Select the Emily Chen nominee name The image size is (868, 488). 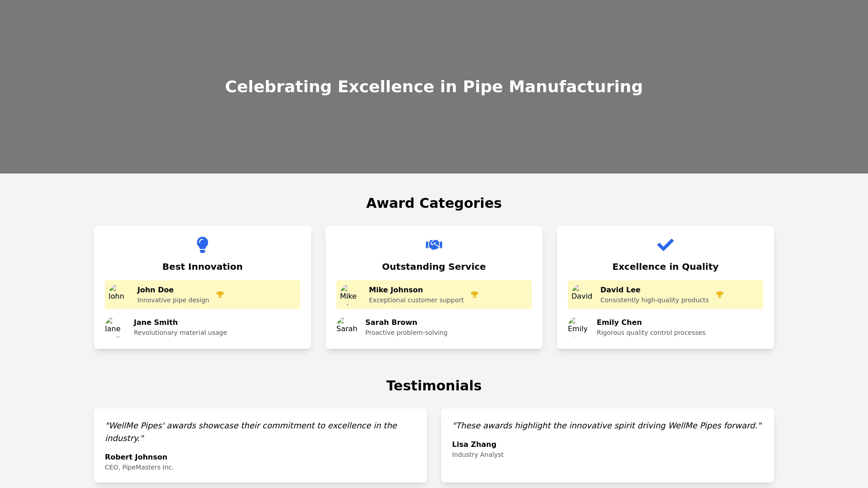pos(619,323)
